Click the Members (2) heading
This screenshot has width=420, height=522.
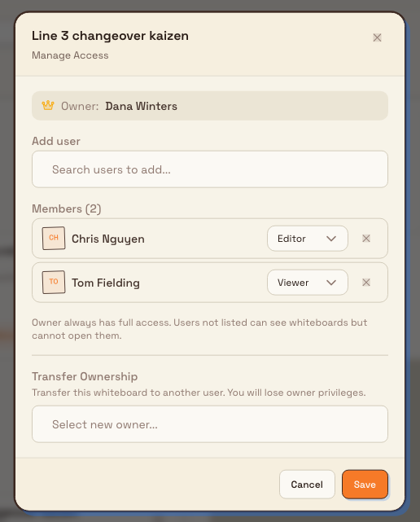click(67, 208)
